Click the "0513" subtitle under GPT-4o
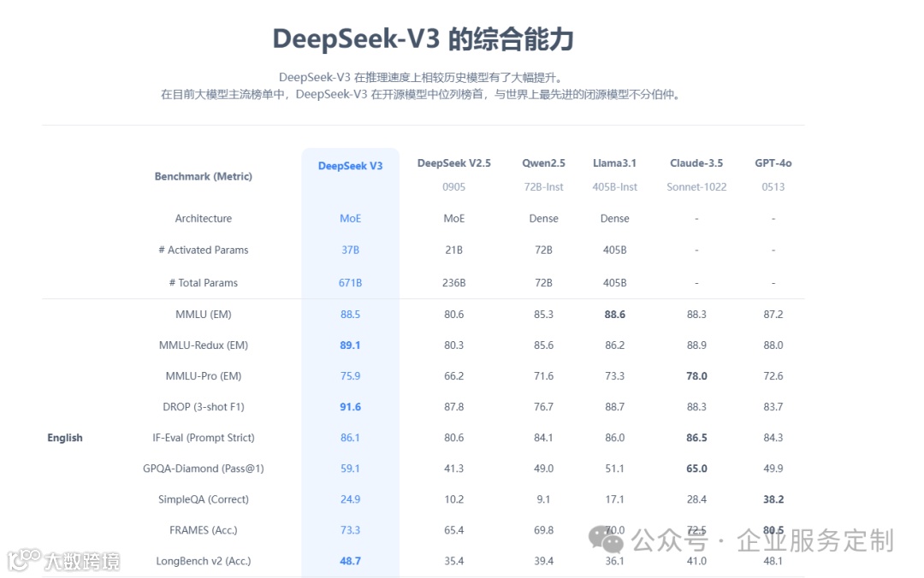 click(773, 186)
